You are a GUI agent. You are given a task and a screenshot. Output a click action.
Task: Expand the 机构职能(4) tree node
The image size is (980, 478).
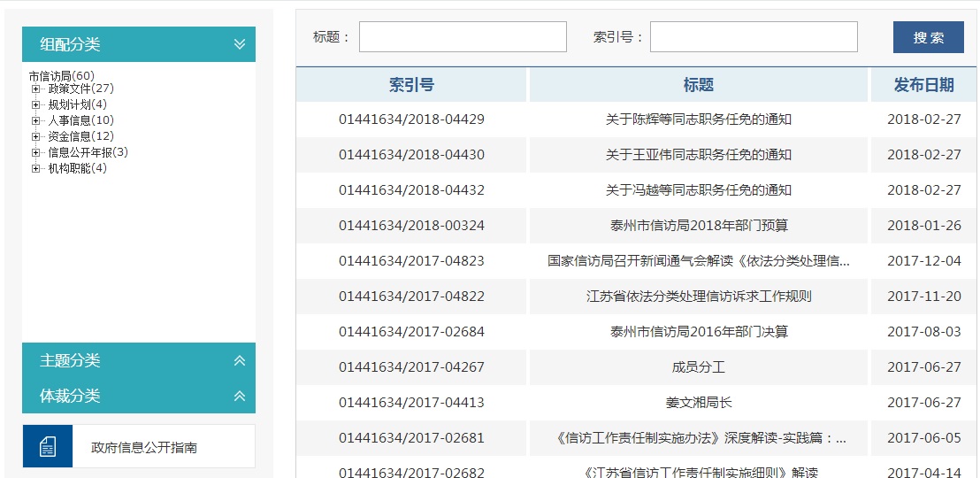point(35,168)
